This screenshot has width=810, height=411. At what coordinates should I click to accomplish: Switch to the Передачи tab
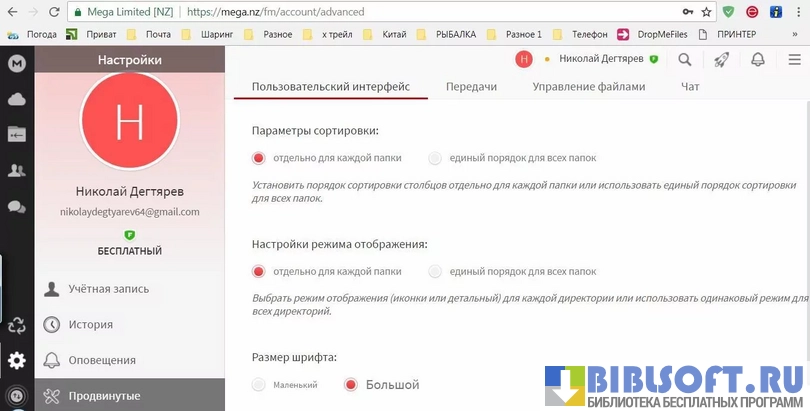(471, 87)
